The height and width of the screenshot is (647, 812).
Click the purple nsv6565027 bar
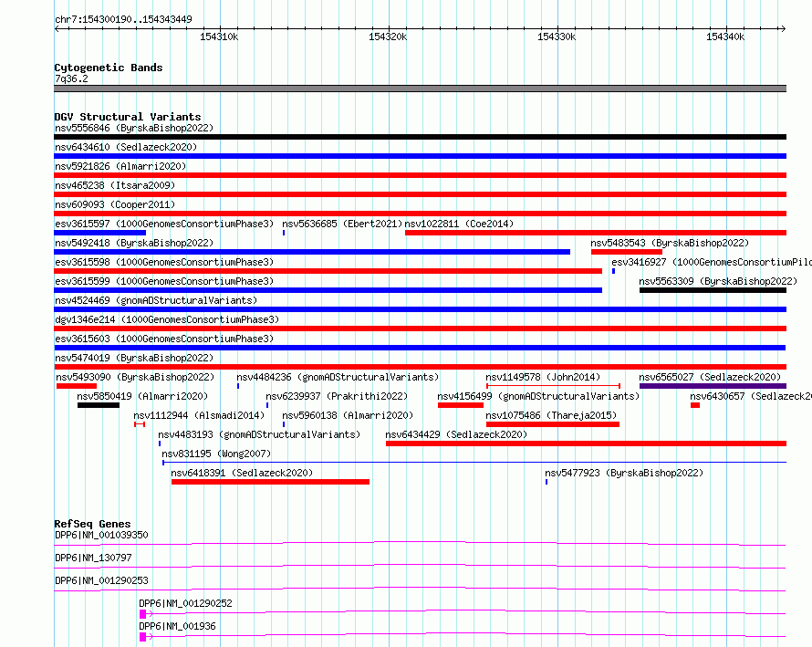tap(713, 386)
